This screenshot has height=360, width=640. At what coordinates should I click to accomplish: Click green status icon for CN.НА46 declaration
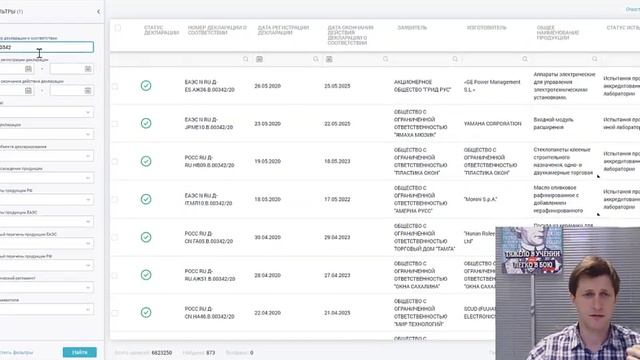point(146,313)
